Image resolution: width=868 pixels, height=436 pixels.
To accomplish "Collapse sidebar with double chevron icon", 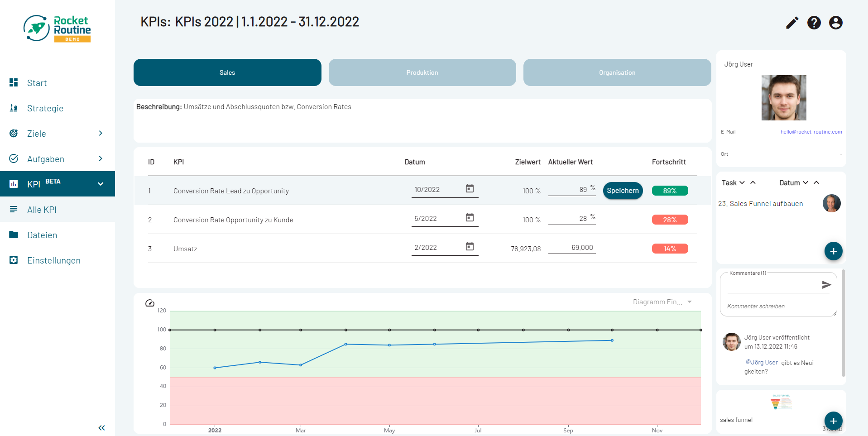I will click(101, 428).
